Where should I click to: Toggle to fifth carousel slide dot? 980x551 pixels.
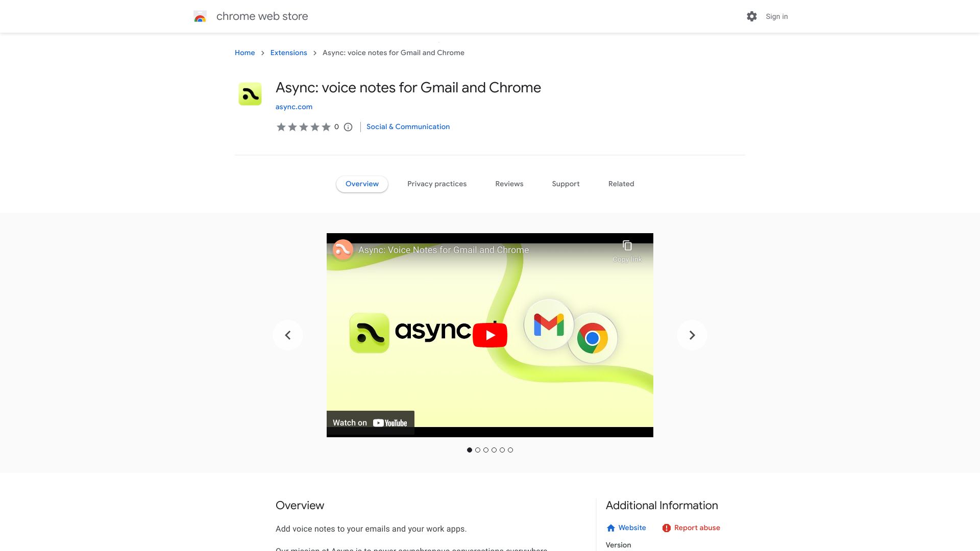pos(502,450)
